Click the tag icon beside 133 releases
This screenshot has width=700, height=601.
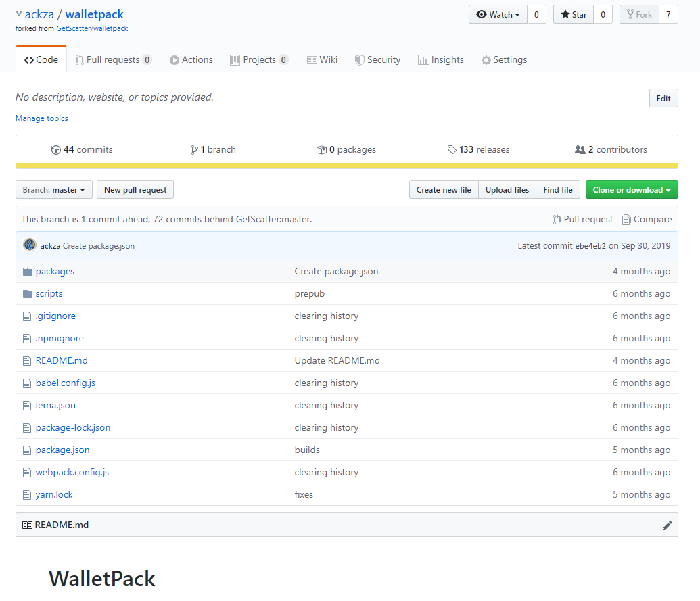tap(452, 150)
